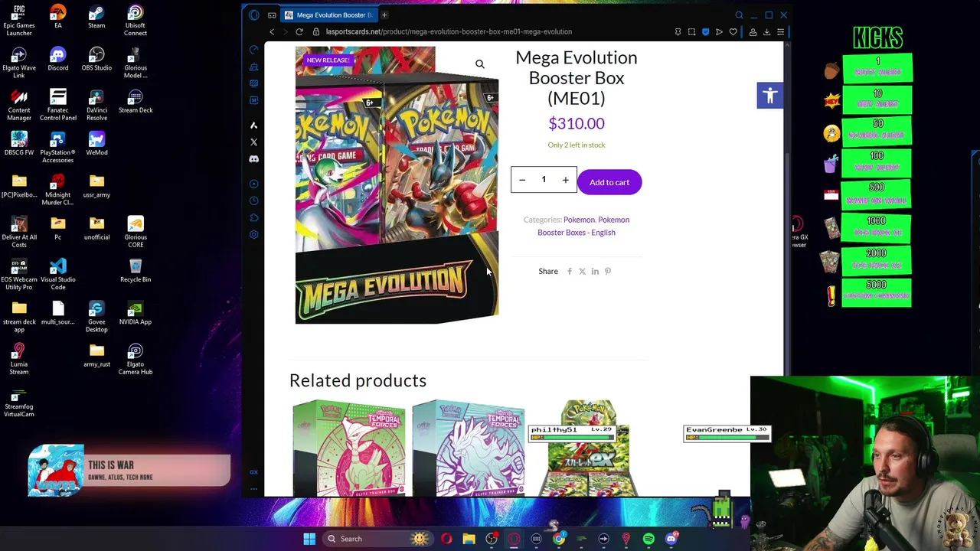Open extensions cube in sidebar

point(254,217)
